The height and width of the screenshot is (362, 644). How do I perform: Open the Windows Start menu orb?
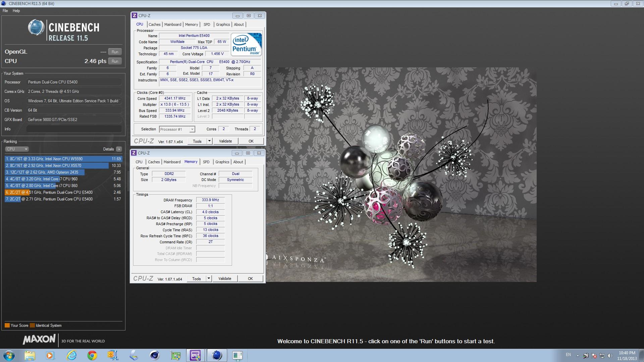coord(9,355)
